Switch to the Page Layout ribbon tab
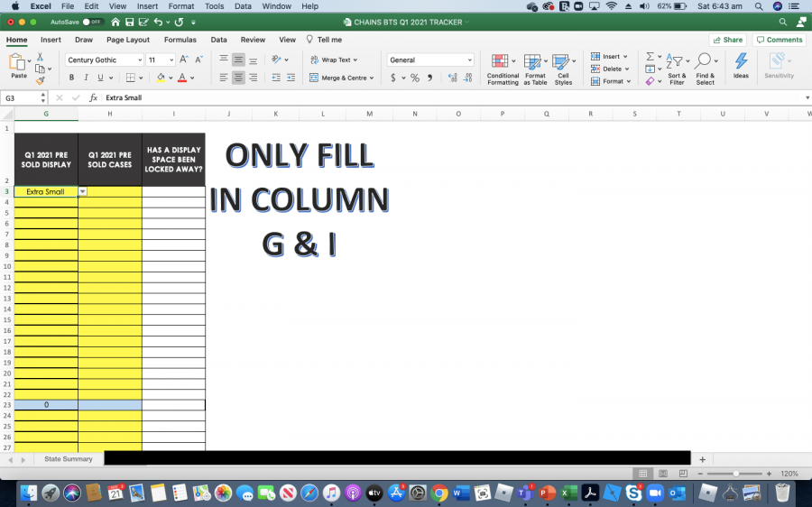 [128, 40]
